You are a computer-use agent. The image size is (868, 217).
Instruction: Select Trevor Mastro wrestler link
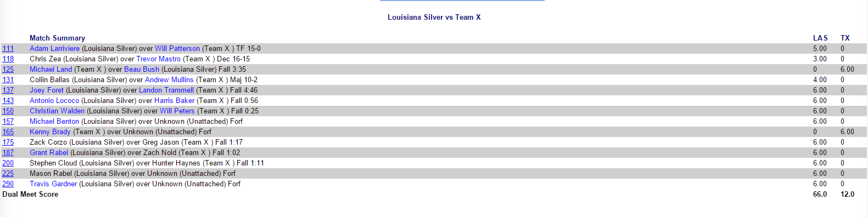pos(158,59)
